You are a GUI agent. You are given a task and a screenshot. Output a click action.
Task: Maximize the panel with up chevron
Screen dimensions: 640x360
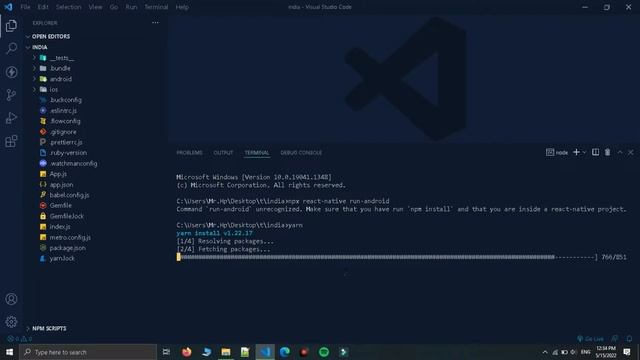coord(620,152)
